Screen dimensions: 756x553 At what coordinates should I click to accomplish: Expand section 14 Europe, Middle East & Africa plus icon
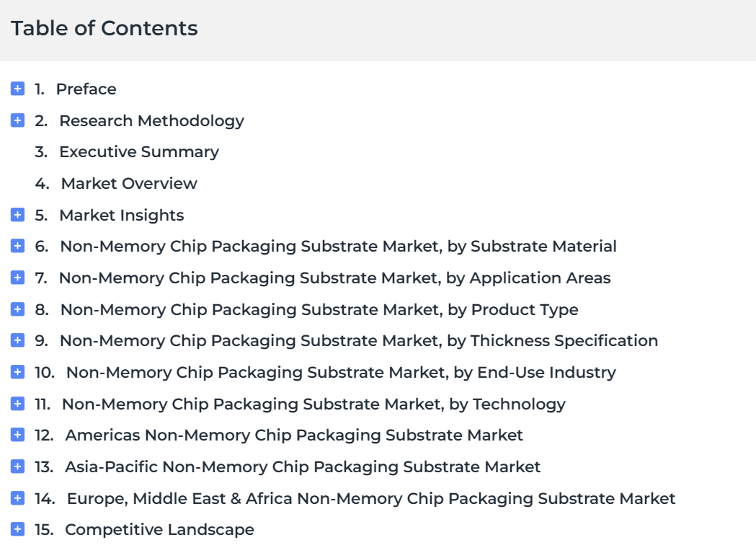pyautogui.click(x=17, y=498)
